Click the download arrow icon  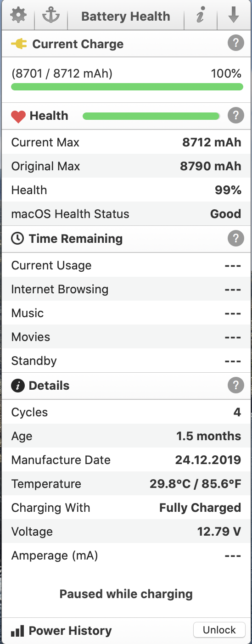point(234,16)
